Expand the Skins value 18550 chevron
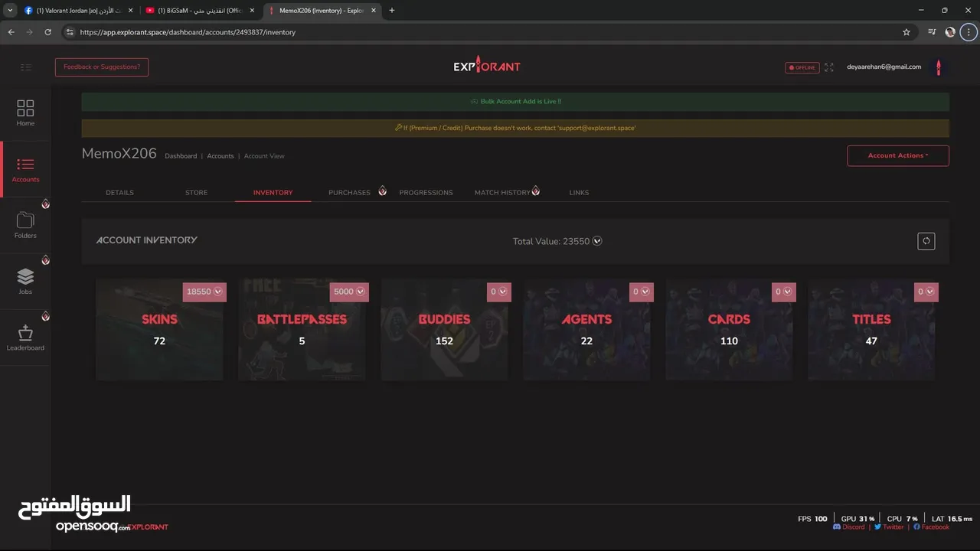Screen dimensions: 980x551 coord(218,292)
